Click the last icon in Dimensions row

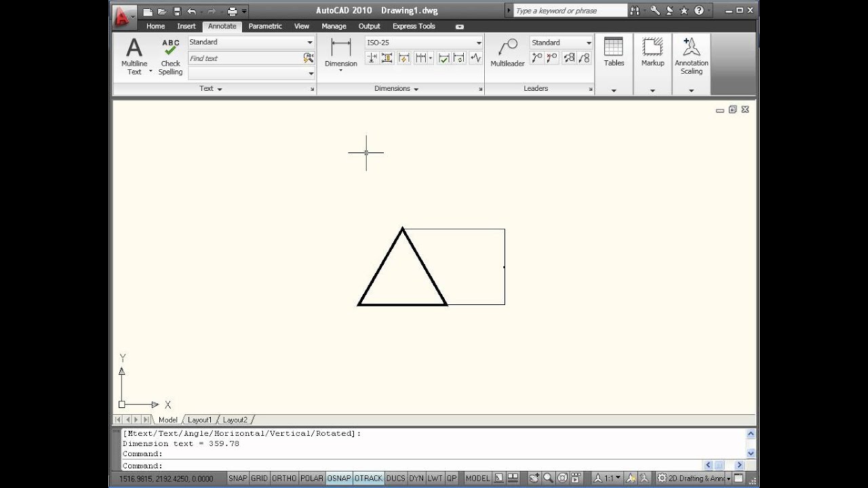(475, 58)
